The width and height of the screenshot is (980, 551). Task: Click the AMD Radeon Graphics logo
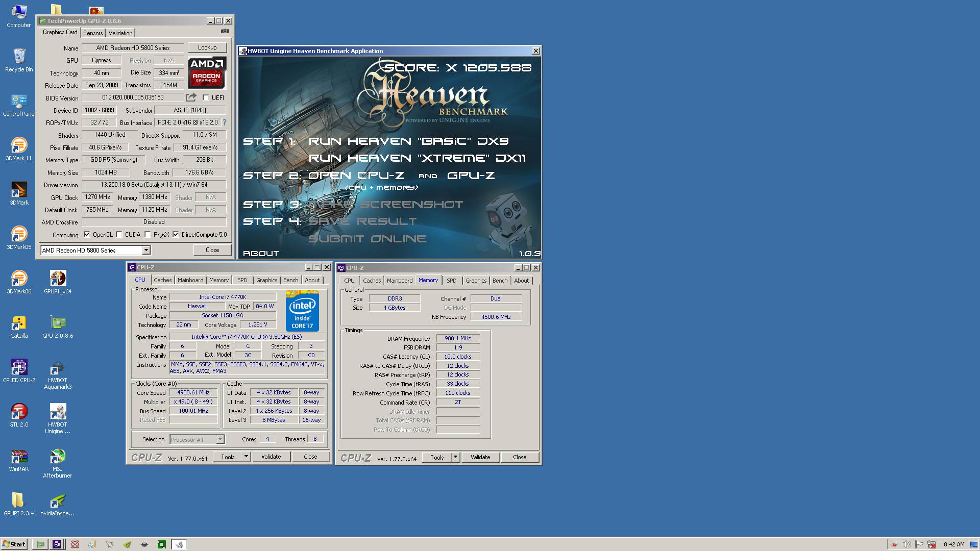click(207, 72)
